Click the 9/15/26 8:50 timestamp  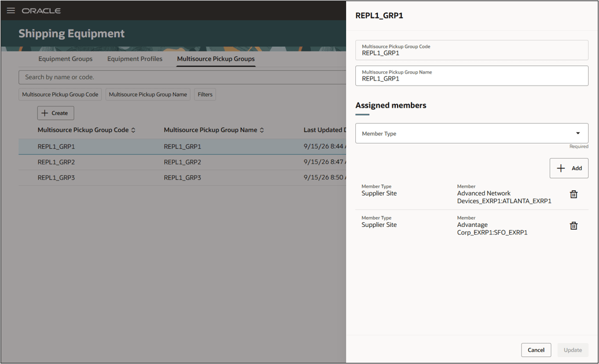325,178
